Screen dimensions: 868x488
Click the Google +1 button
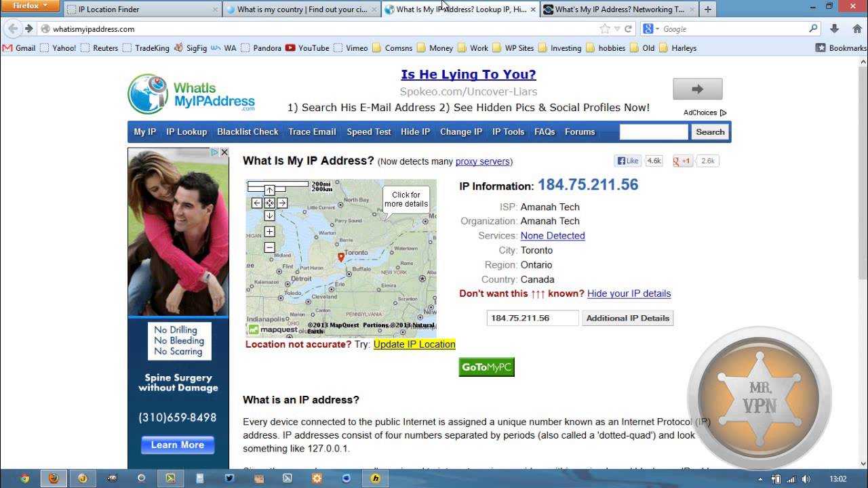pyautogui.click(x=682, y=161)
